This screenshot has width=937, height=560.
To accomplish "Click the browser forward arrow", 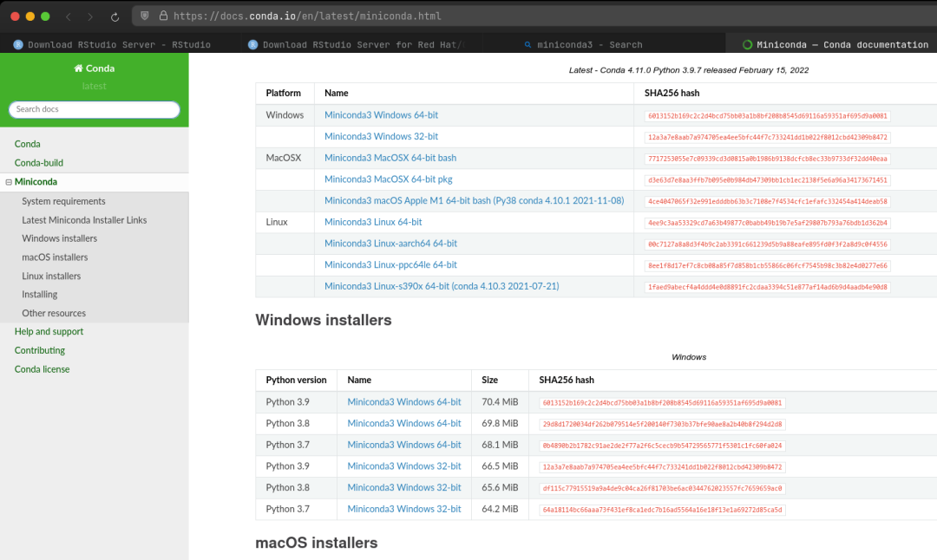I will pos(90,16).
